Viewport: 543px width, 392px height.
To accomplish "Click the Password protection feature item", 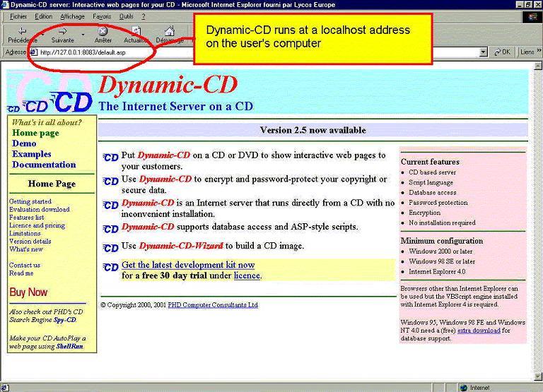I will point(438,203).
